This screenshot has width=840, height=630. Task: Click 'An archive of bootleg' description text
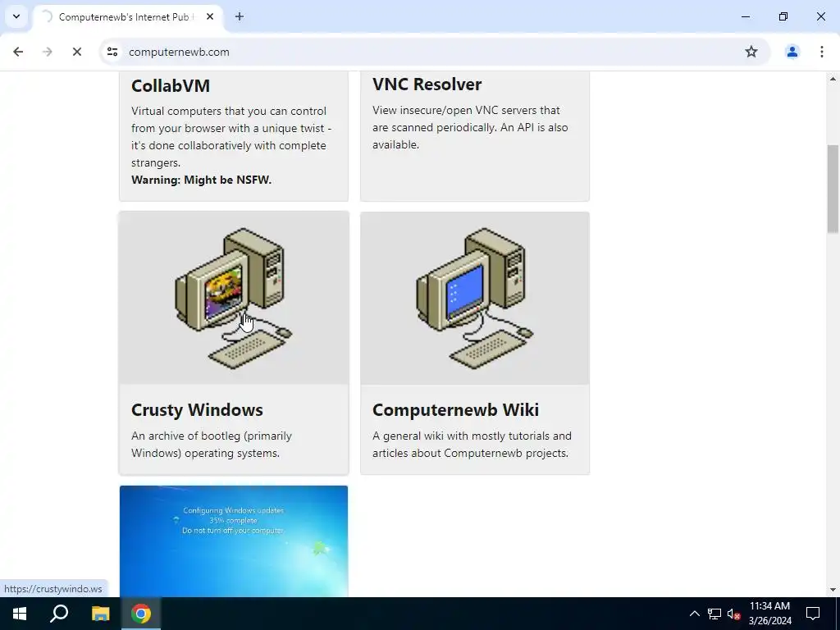coord(212,444)
